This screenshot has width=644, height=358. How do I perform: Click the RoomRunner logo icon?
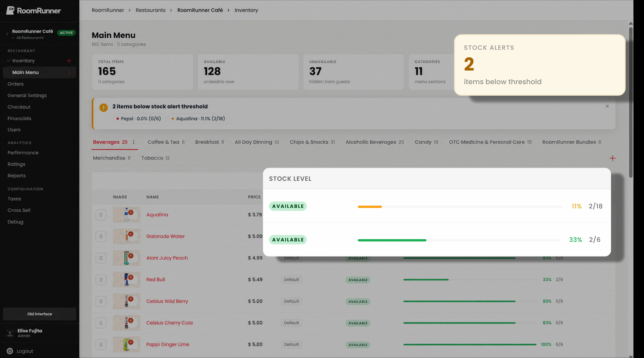click(10, 10)
